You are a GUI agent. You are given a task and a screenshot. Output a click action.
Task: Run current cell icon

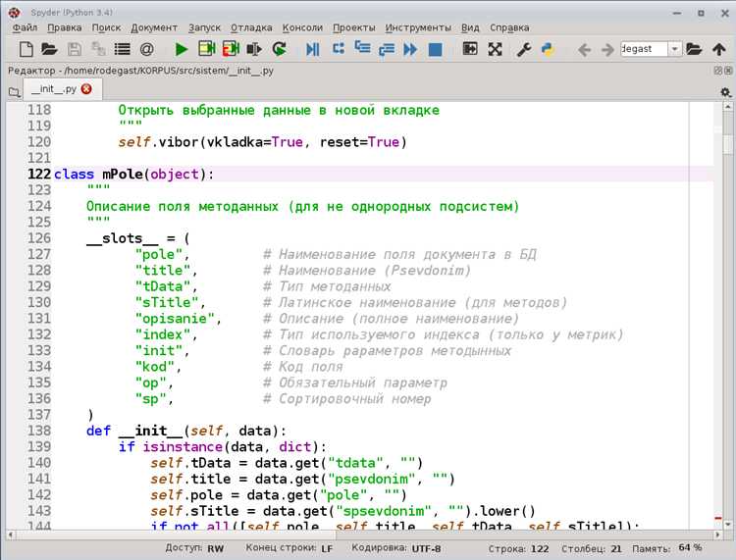206,49
